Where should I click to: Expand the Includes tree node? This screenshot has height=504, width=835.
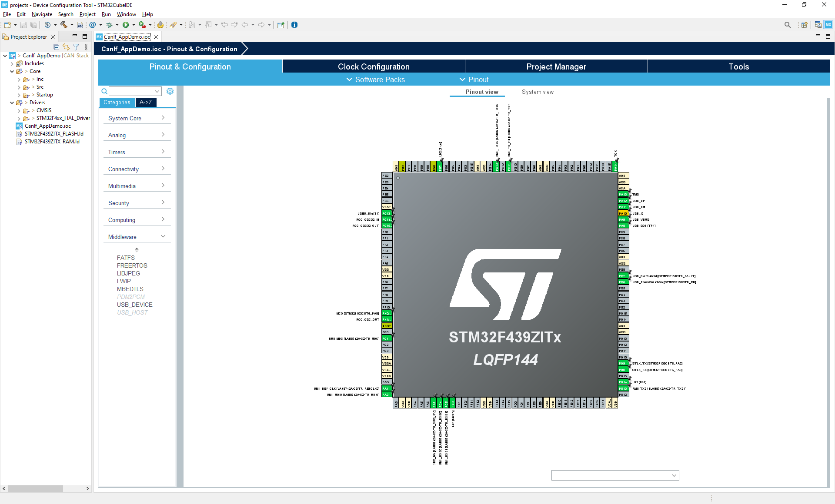pos(12,63)
